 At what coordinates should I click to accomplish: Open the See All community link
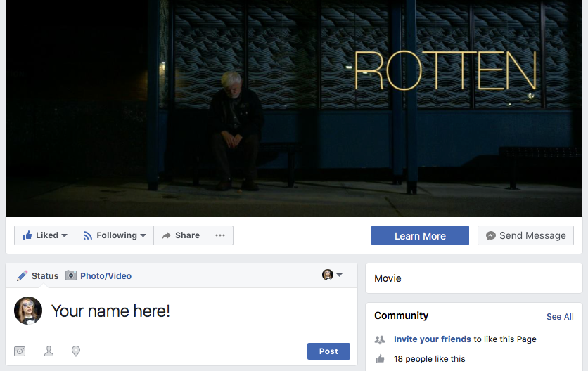click(560, 317)
